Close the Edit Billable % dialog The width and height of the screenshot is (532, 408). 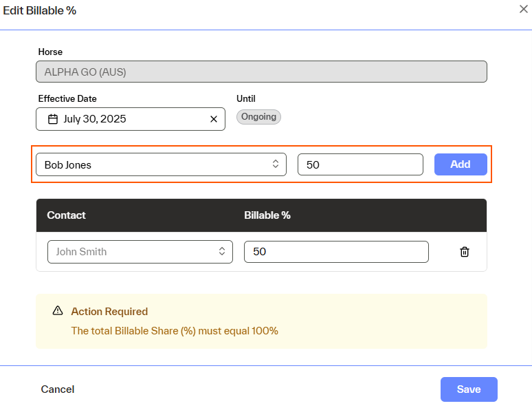pyautogui.click(x=523, y=9)
